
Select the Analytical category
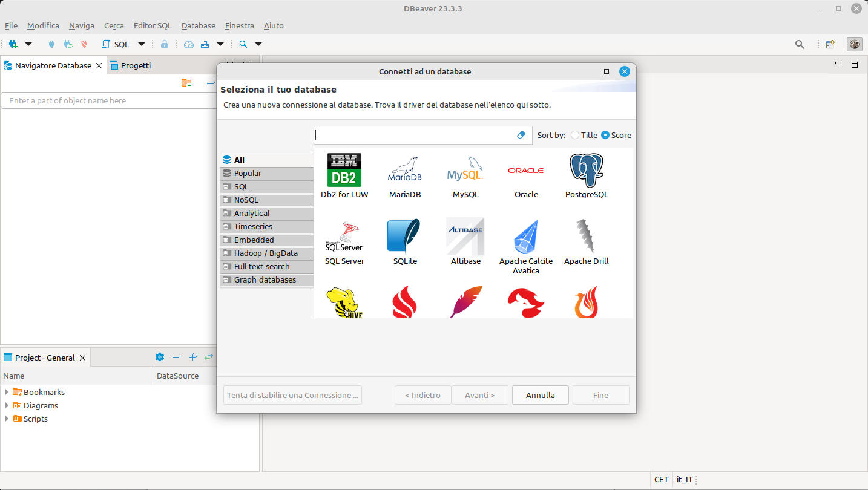267,213
